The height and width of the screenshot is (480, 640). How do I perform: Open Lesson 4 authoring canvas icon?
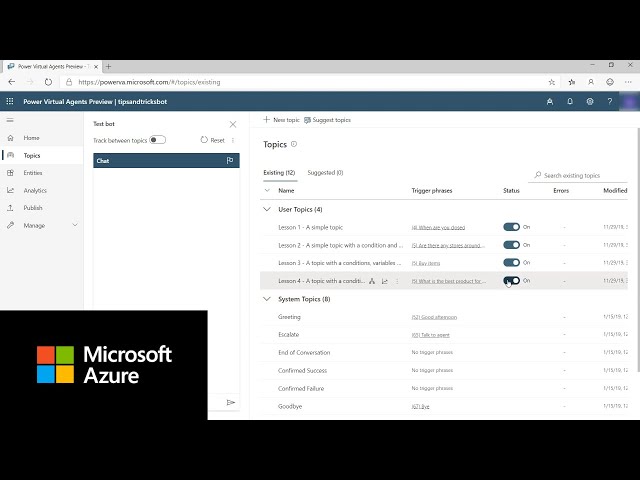pyautogui.click(x=372, y=281)
